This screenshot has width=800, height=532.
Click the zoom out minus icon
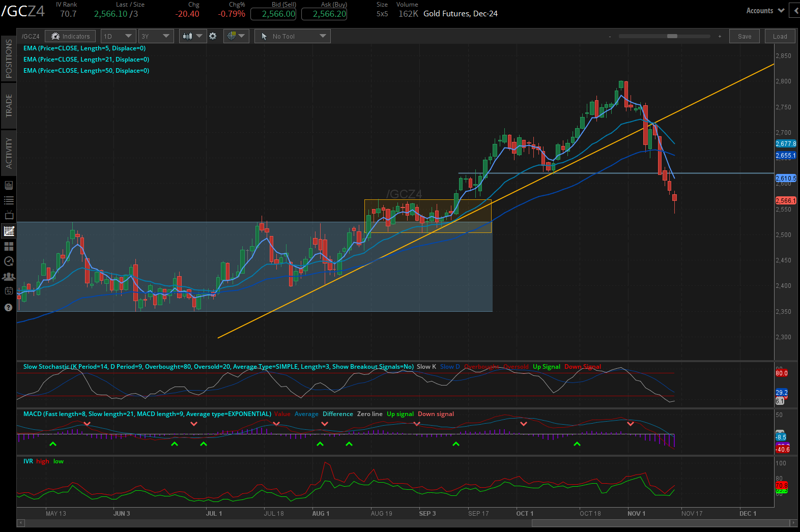[x=610, y=37]
